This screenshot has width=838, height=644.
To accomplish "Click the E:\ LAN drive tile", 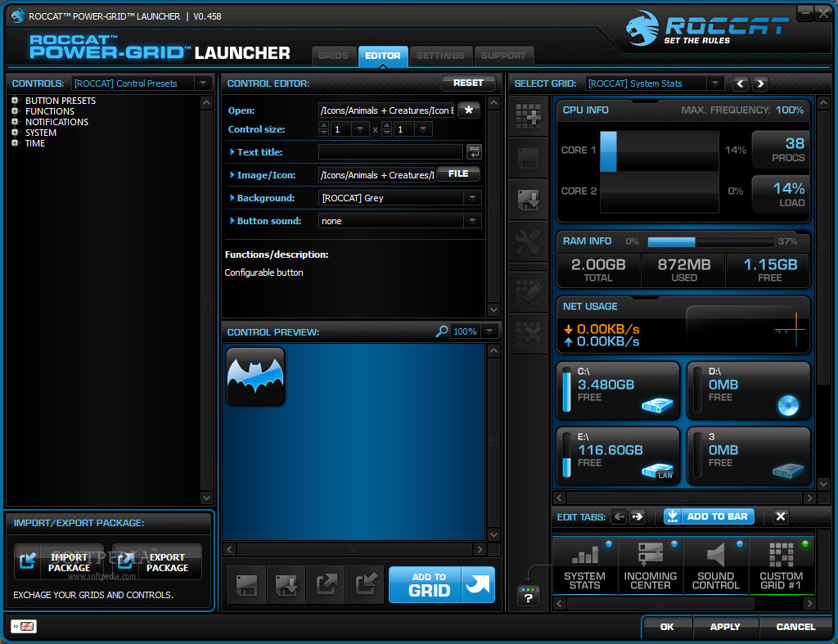I will click(x=618, y=456).
